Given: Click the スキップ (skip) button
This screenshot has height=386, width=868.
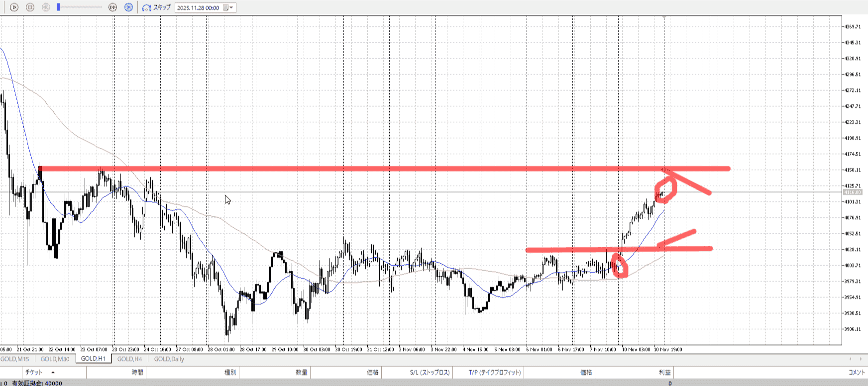Looking at the screenshot, I should click(156, 7).
